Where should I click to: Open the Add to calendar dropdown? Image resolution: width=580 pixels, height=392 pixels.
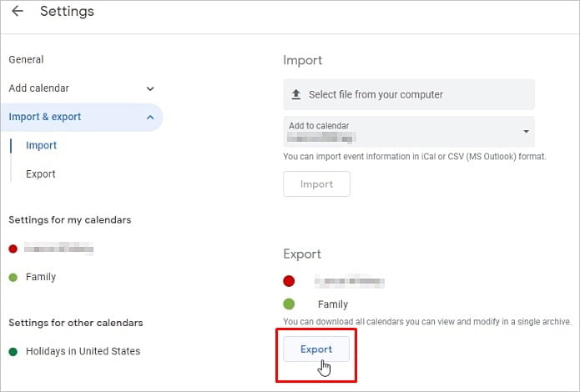526,132
